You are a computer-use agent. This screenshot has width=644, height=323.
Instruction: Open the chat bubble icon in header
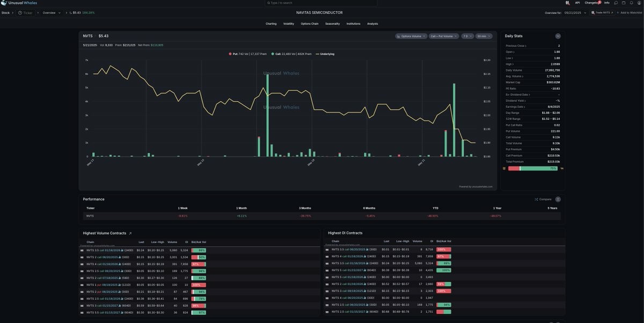616,3
